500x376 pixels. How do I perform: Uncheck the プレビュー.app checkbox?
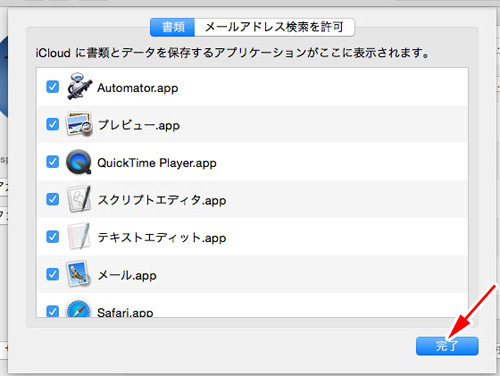53,124
